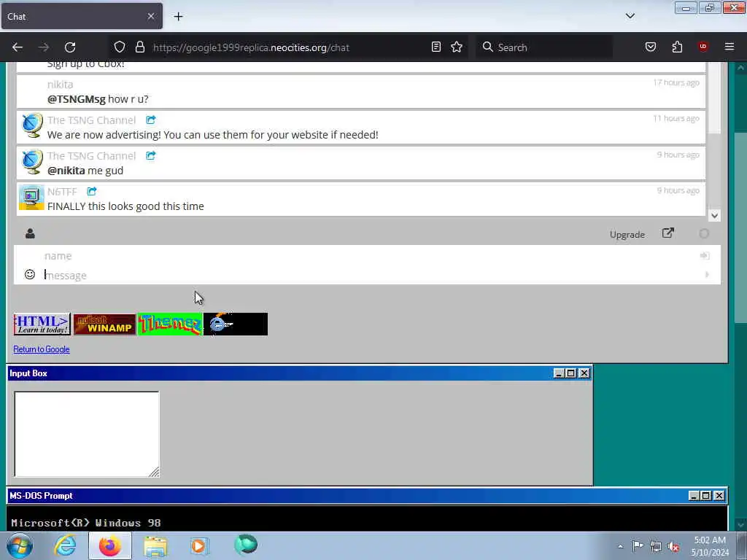The height and width of the screenshot is (560, 747).
Task: Click the green round taskbar application icon
Action: (246, 545)
